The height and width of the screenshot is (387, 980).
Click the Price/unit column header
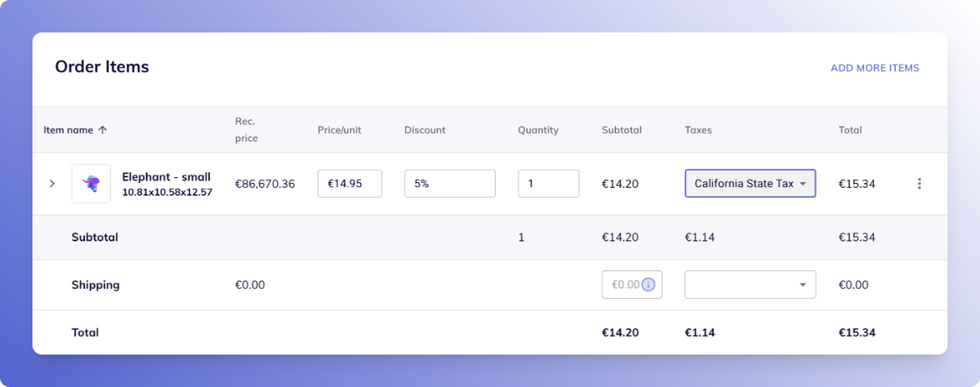tap(339, 130)
